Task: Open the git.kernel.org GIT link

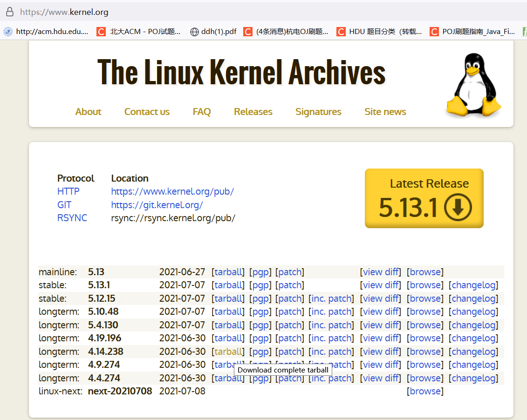Action: 157,205
